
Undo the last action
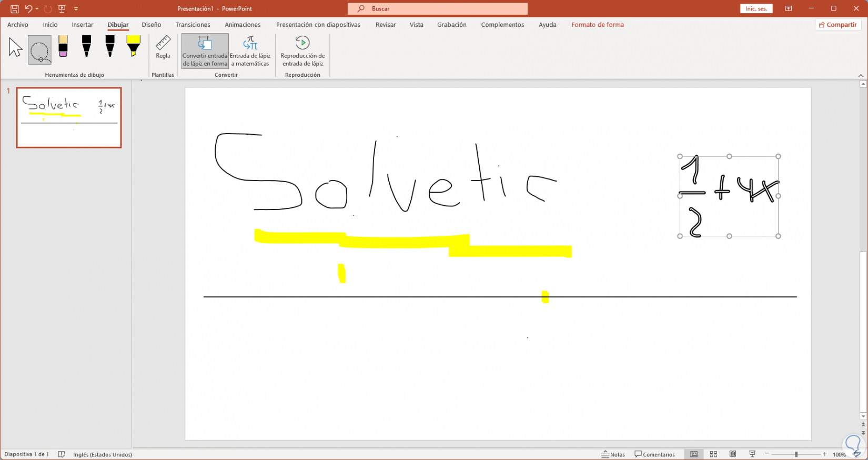coord(28,9)
